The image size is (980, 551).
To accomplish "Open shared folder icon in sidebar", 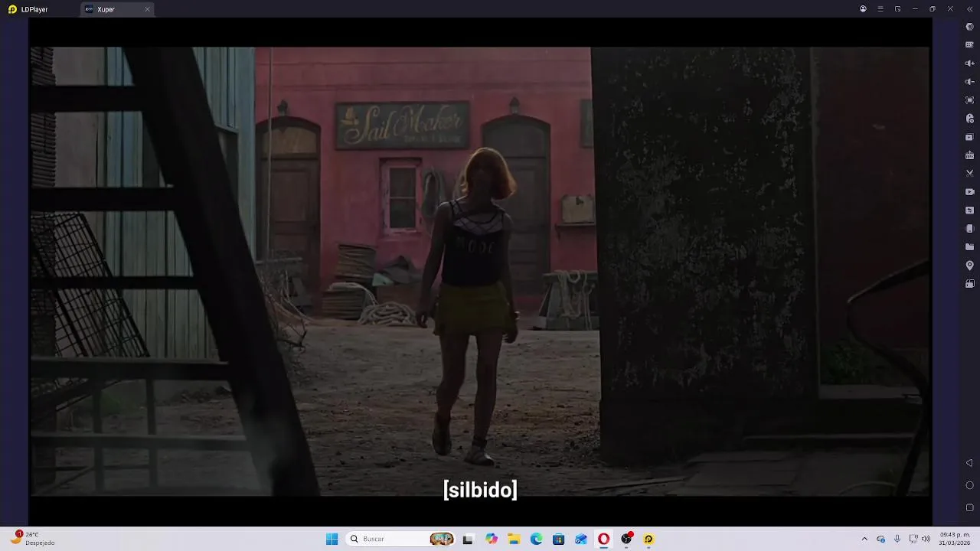I will click(969, 247).
